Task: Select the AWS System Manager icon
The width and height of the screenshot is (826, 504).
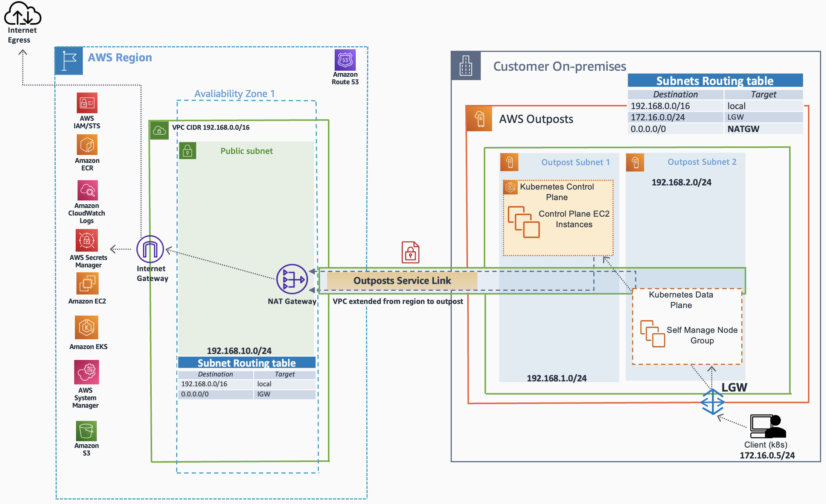Action: (87, 372)
